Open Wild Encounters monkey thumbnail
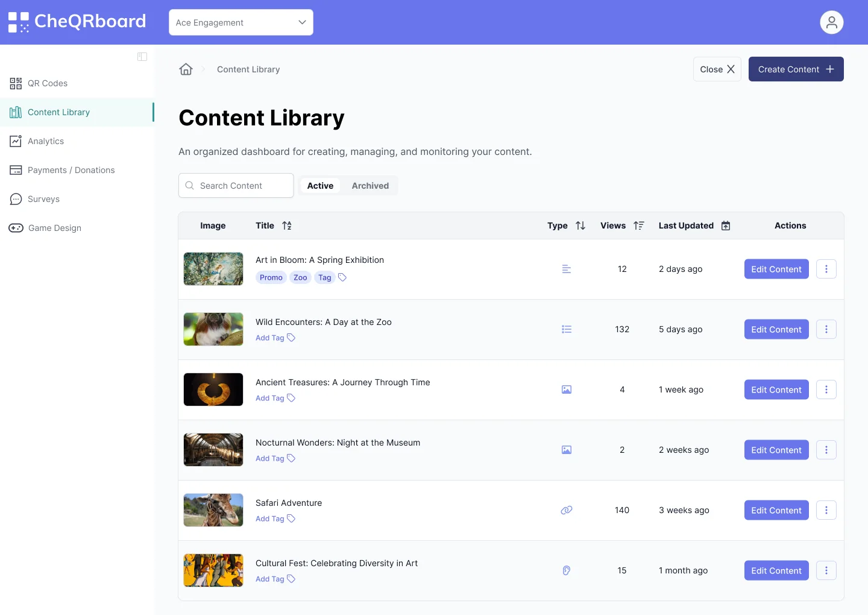 pos(213,329)
